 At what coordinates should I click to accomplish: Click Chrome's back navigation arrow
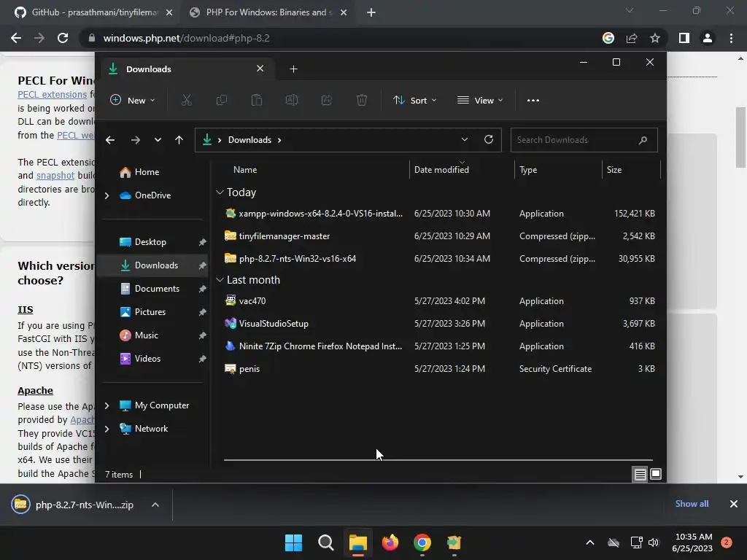(16, 38)
